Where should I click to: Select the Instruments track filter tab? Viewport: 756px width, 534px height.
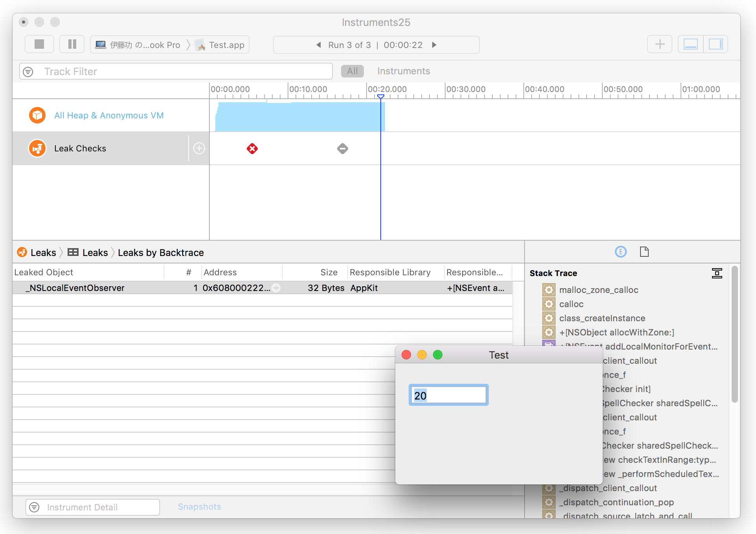(404, 71)
